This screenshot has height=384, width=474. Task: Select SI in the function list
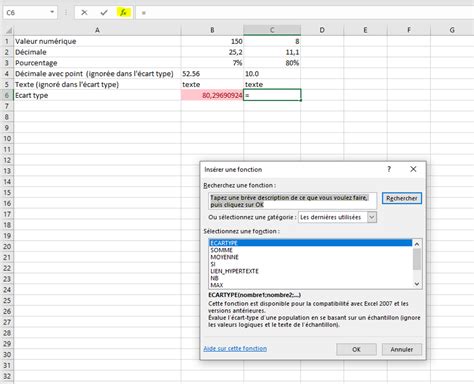point(310,264)
